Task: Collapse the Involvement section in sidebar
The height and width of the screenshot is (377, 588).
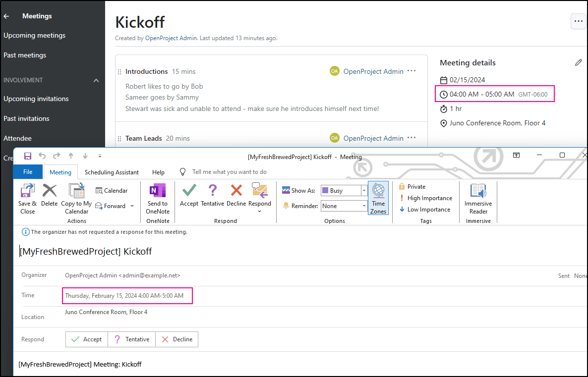Action: click(96, 80)
